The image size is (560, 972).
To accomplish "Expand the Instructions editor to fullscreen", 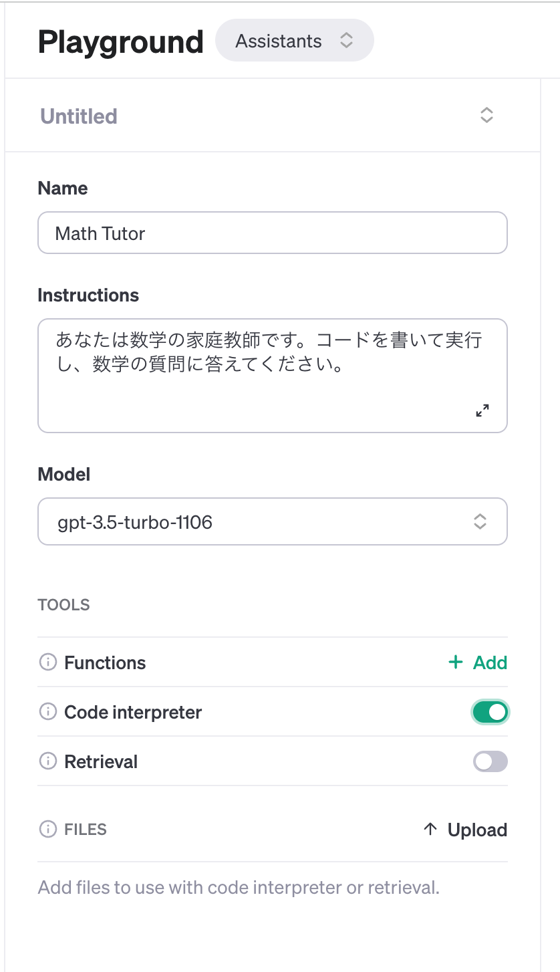I will pyautogui.click(x=482, y=410).
